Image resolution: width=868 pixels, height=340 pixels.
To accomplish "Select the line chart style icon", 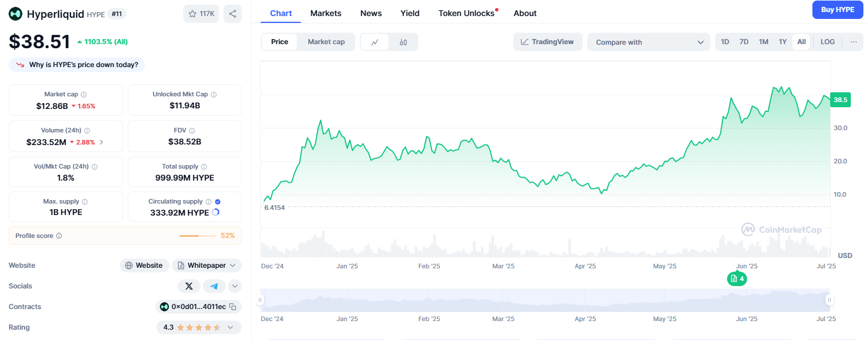I will [375, 41].
